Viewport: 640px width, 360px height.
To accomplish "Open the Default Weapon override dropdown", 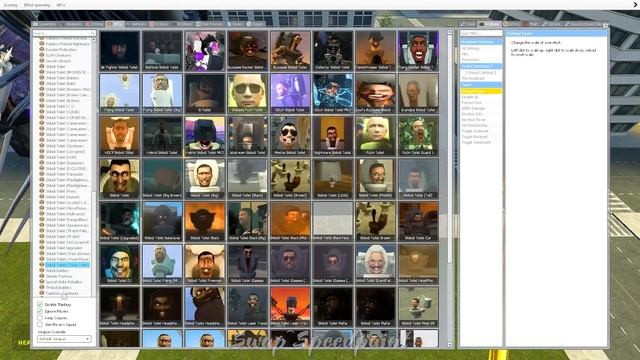I will click(x=64, y=339).
